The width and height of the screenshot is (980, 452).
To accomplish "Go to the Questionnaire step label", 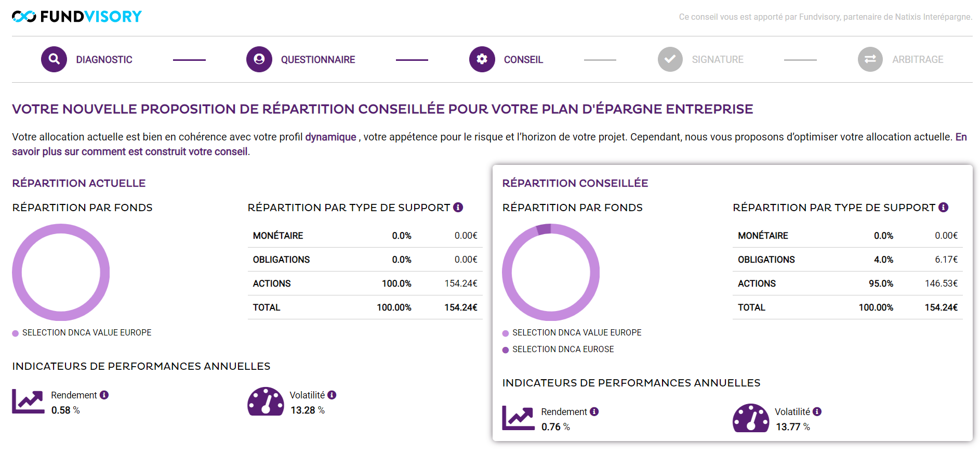I will 318,60.
